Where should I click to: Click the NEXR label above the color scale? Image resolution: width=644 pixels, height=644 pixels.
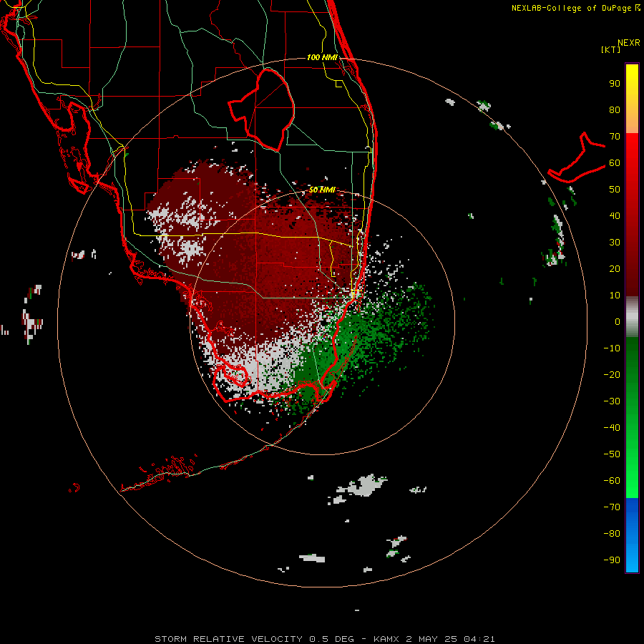point(628,43)
